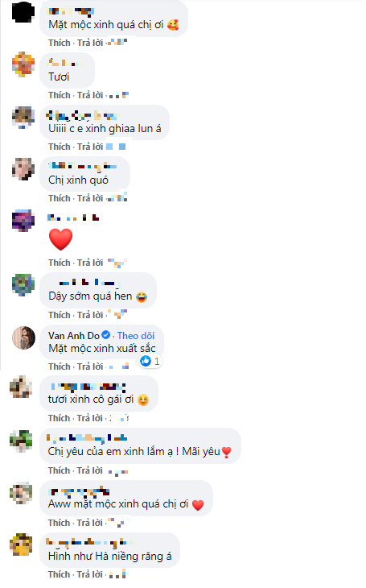Open the Van Anh Do profile name link
The height and width of the screenshot is (588, 366).
(x=74, y=335)
